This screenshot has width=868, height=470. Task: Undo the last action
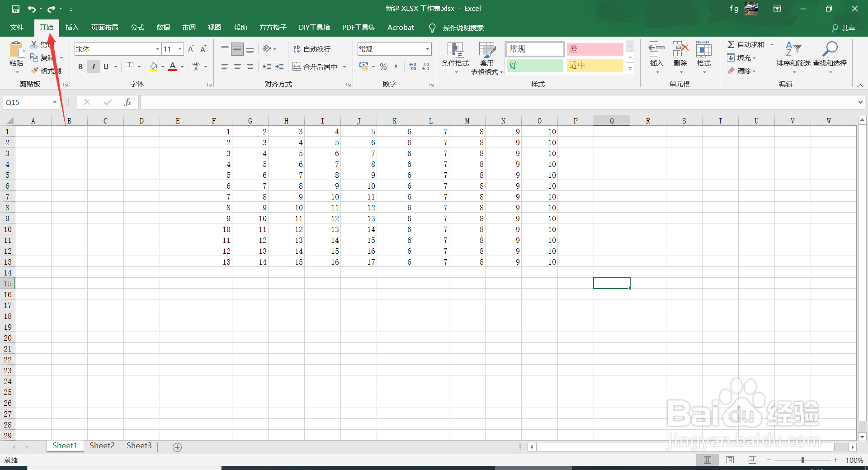(31, 9)
